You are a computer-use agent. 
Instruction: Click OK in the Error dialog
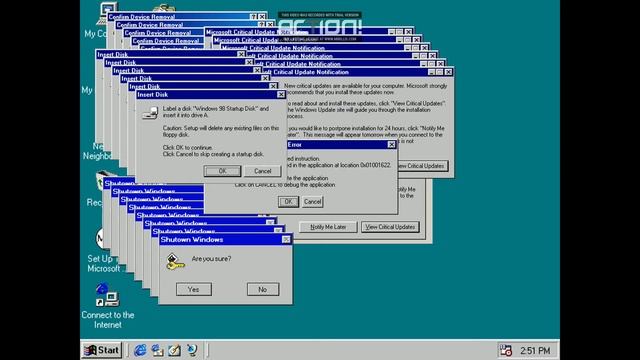coord(288,202)
